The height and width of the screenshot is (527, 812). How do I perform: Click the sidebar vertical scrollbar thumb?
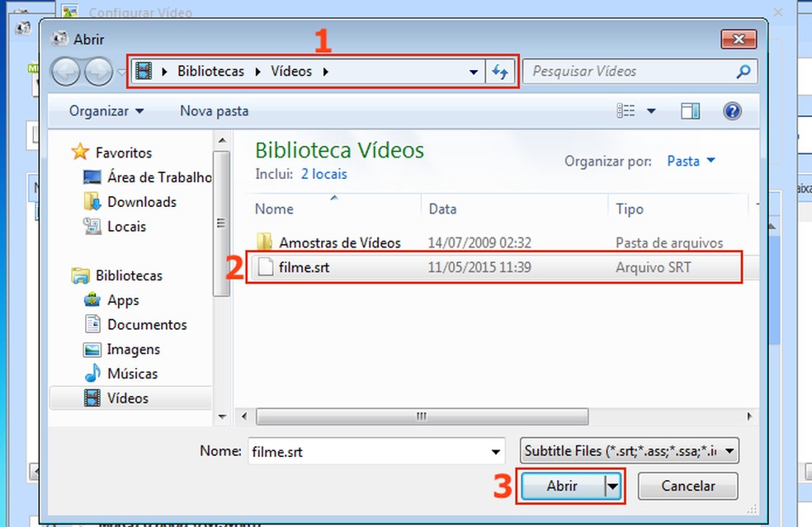coord(221,224)
